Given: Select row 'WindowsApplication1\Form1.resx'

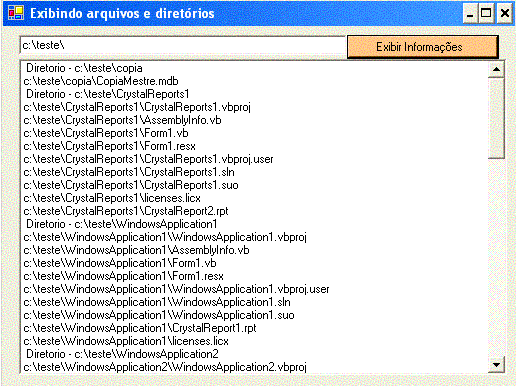Looking at the screenshot, I should (255, 276).
